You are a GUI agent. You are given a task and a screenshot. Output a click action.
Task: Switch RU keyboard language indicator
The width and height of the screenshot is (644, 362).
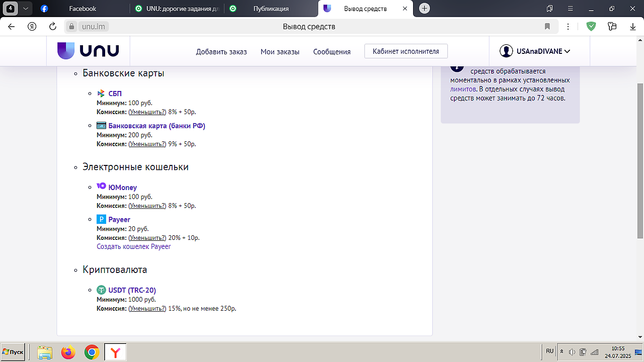[549, 351]
